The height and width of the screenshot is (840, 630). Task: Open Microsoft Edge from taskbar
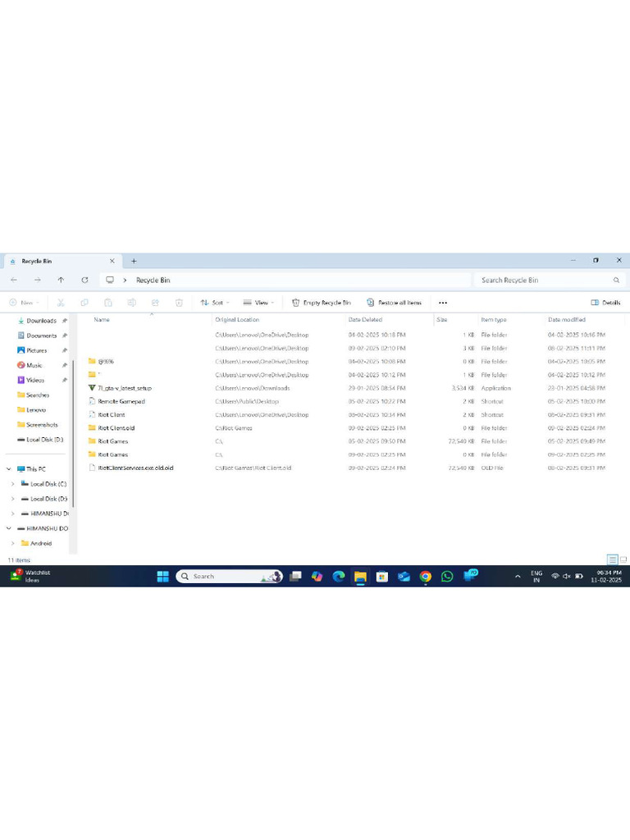(339, 576)
